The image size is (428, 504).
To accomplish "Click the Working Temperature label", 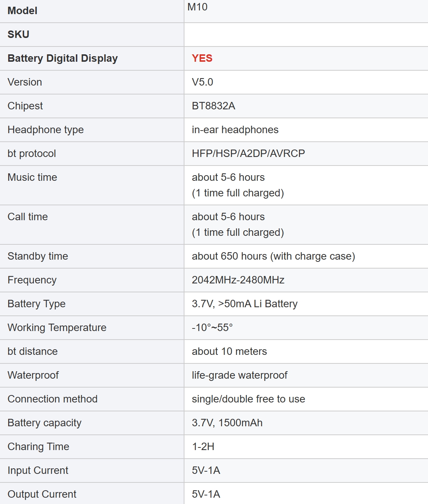I will [57, 328].
